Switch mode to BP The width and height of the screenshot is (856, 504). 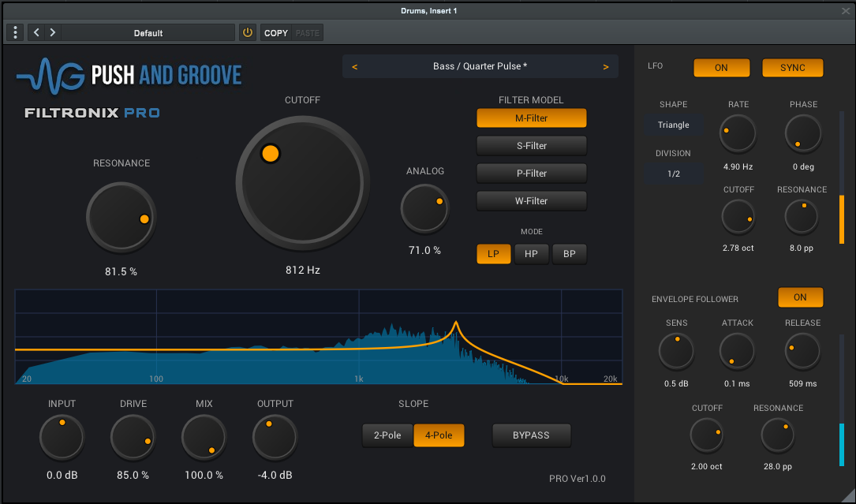tap(570, 254)
